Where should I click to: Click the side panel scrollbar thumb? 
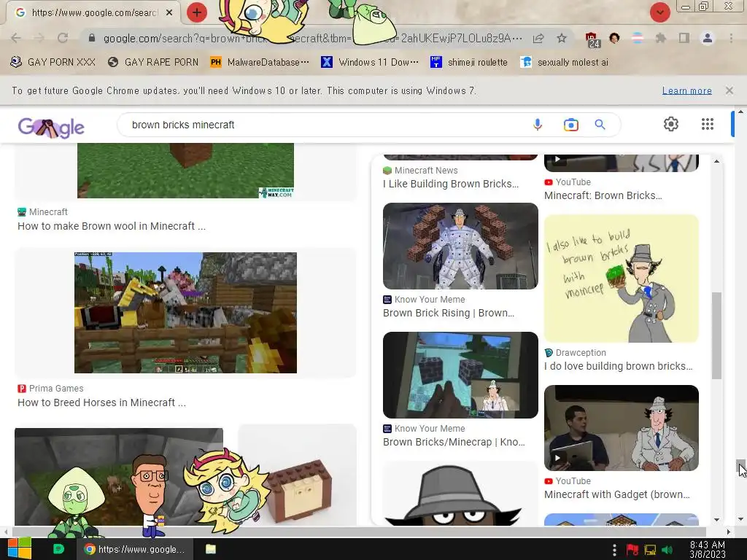tap(716, 335)
